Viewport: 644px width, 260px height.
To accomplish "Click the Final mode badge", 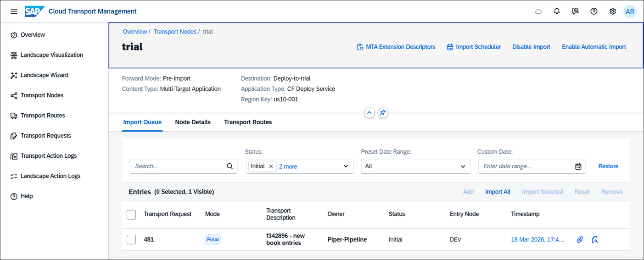I will (213, 239).
